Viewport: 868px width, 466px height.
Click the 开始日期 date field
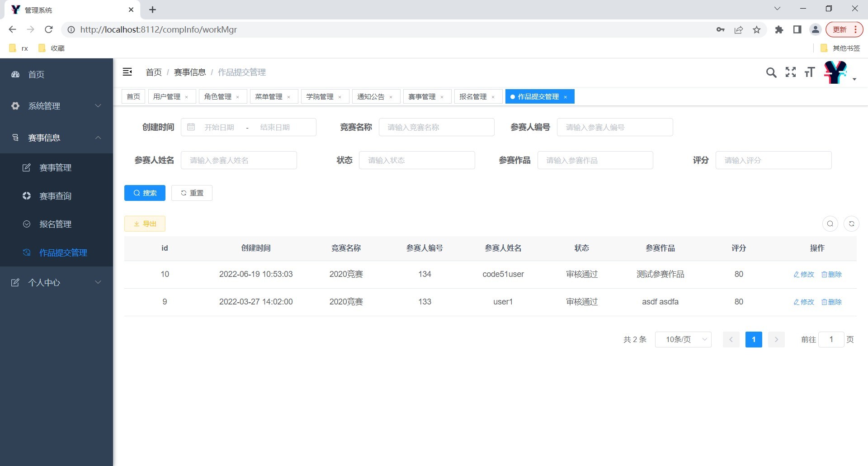tap(219, 127)
